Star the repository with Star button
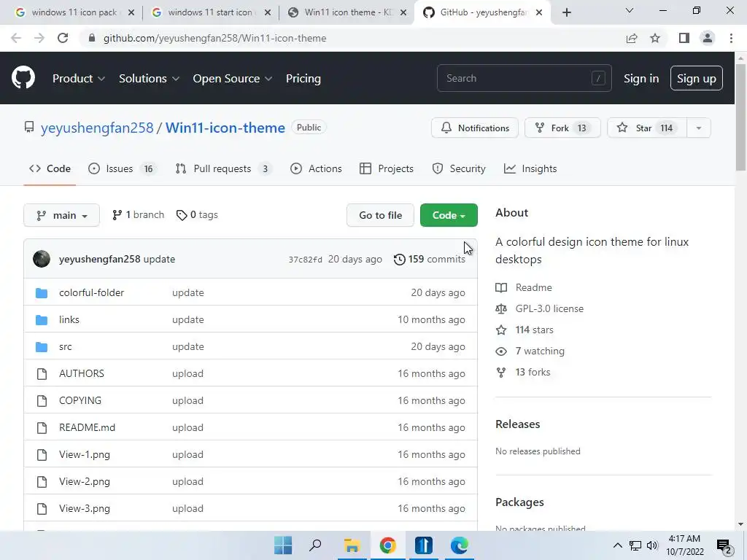Viewport: 747px width, 560px height. coord(647,128)
